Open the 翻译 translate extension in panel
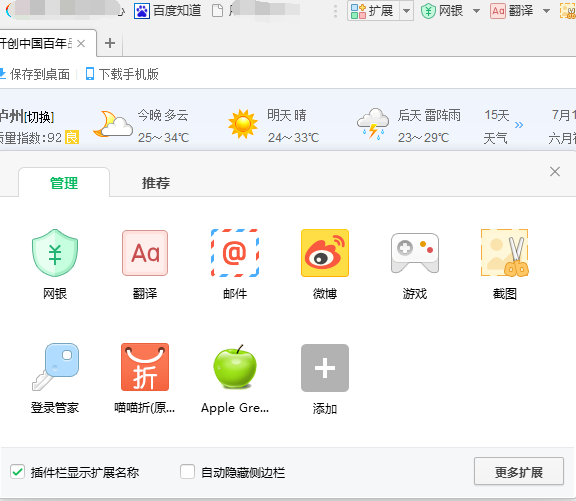The width and height of the screenshot is (576, 501). tap(145, 253)
